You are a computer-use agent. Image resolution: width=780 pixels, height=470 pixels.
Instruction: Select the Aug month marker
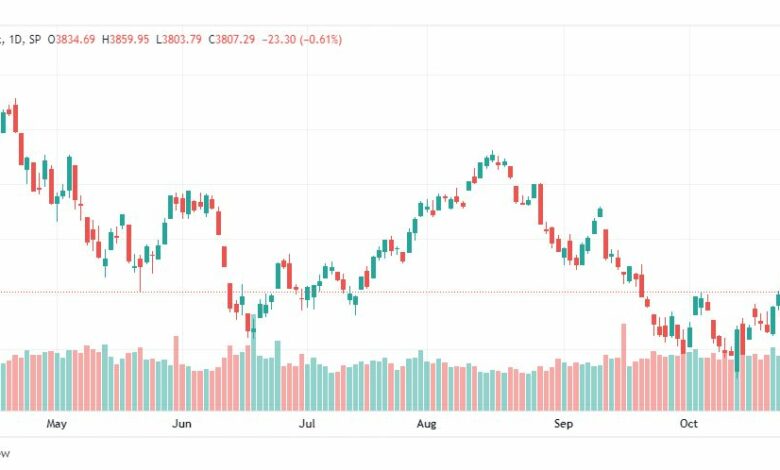pos(426,424)
